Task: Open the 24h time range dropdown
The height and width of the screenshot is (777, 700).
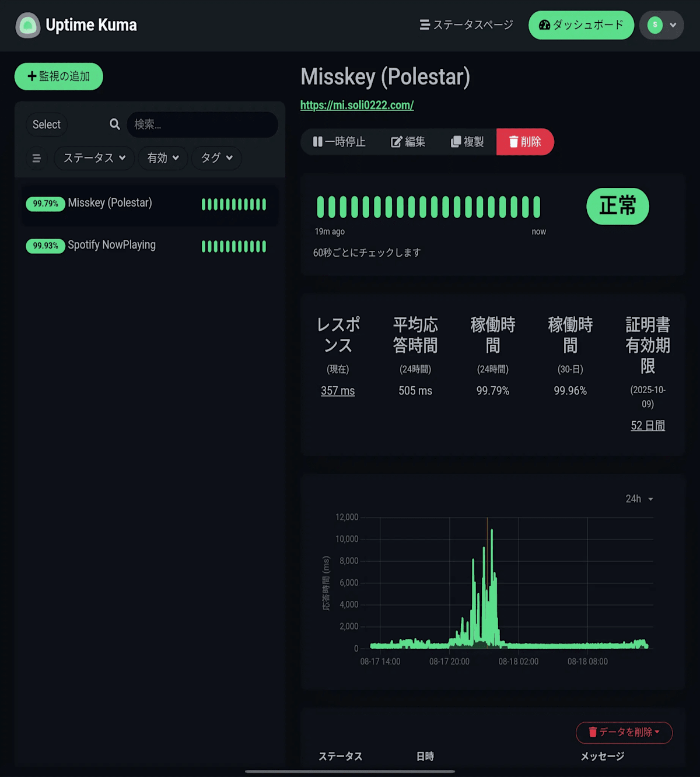Action: tap(640, 499)
